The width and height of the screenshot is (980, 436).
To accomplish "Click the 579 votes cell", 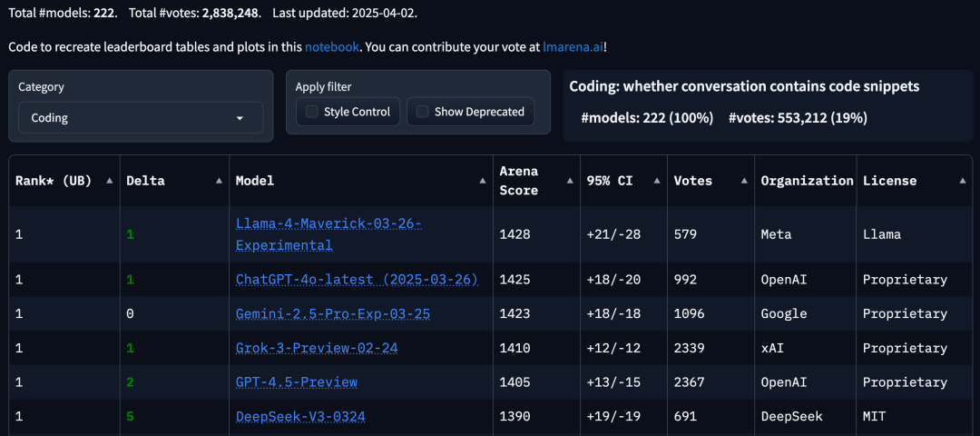I will (710, 234).
